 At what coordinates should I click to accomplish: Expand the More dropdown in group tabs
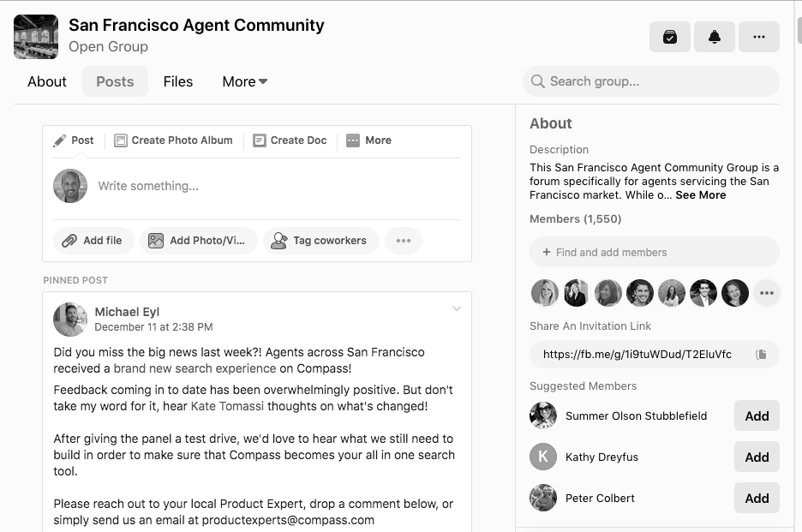(x=244, y=81)
